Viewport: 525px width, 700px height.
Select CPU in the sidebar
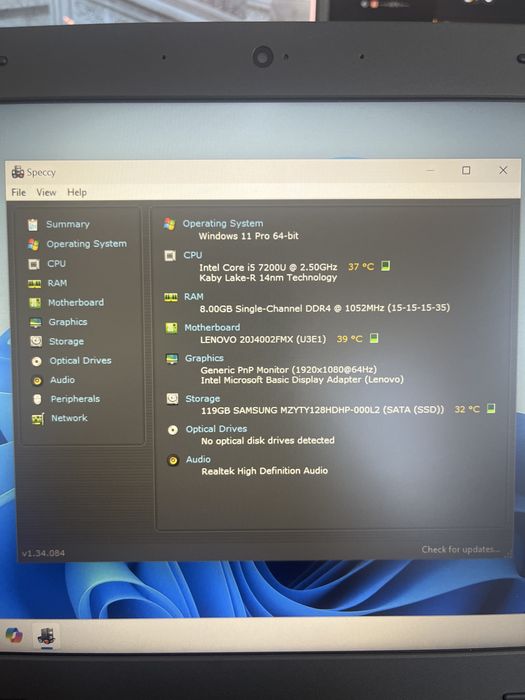click(x=57, y=263)
